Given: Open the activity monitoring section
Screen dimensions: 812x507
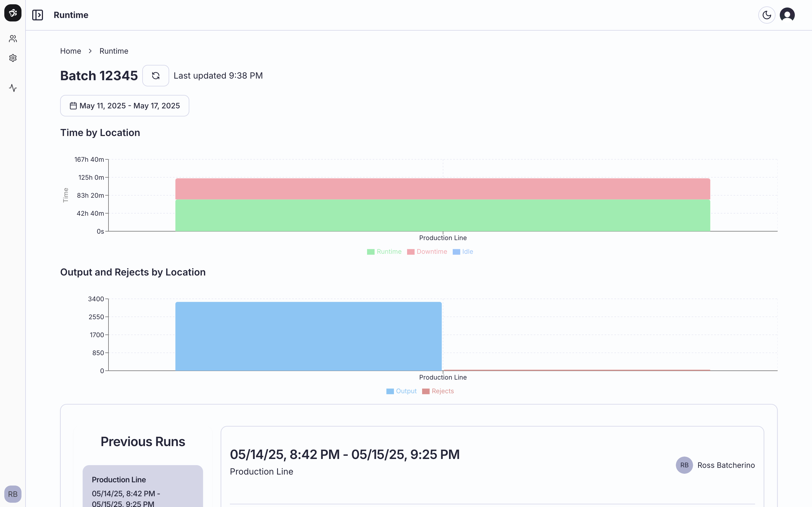Looking at the screenshot, I should tap(13, 88).
